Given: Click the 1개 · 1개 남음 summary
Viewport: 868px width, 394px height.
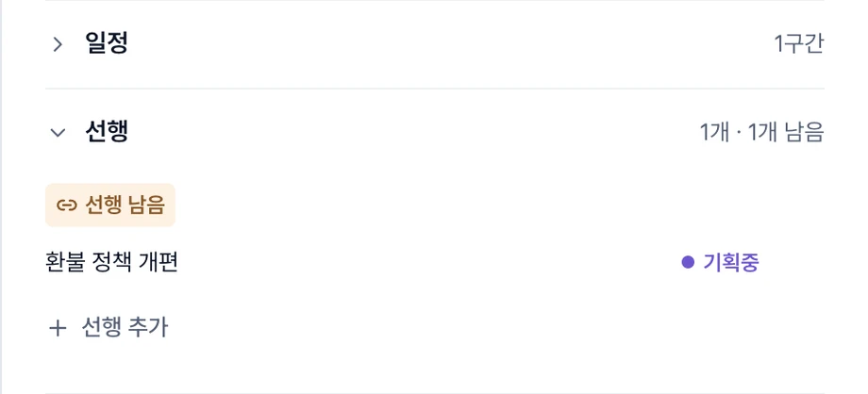Looking at the screenshot, I should click(761, 132).
